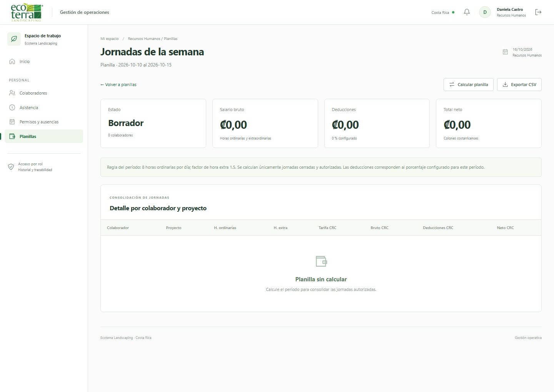This screenshot has width=554, height=392.
Task: Click the Deducciones CRC column header
Action: (438, 228)
